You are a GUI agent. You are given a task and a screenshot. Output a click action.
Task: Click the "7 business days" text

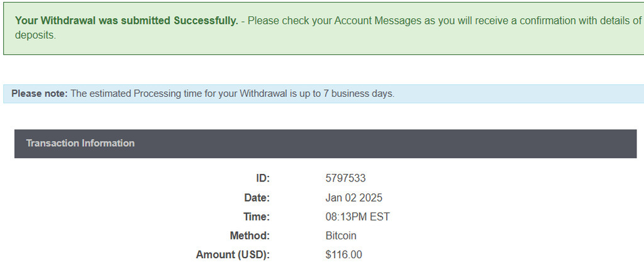pyautogui.click(x=360, y=94)
